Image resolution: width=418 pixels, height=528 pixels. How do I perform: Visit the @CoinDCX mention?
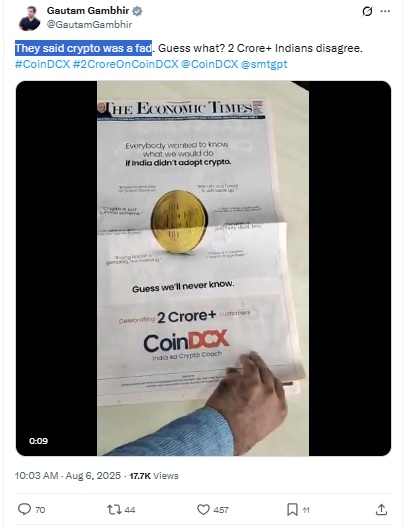click(210, 64)
